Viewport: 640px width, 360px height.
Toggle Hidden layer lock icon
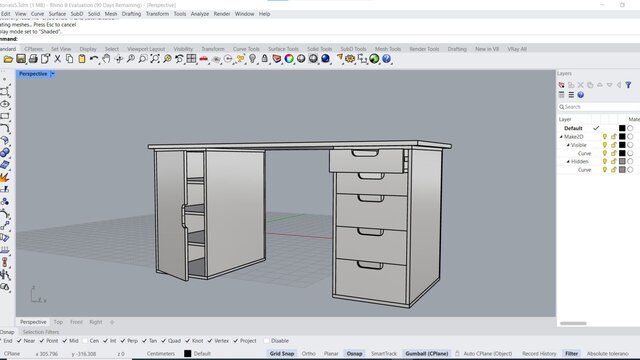[x=613, y=162]
